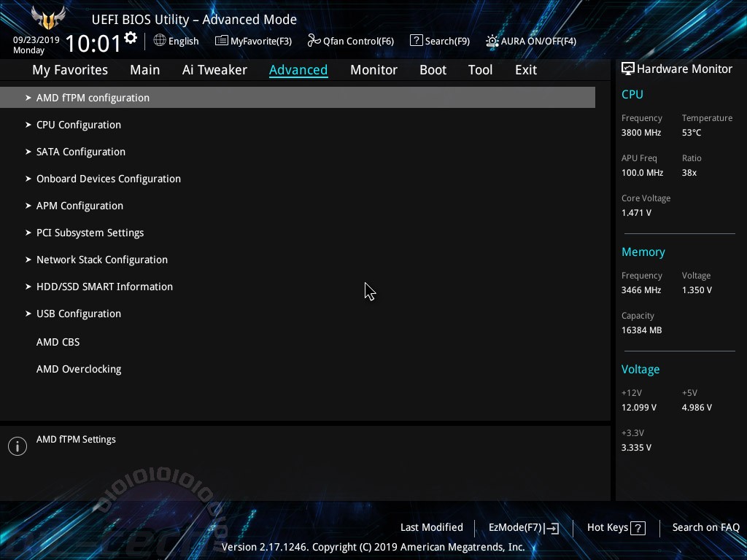Viewport: 747px width, 560px height.
Task: Click the CPU frequency 3800 MHz value
Action: [x=641, y=133]
